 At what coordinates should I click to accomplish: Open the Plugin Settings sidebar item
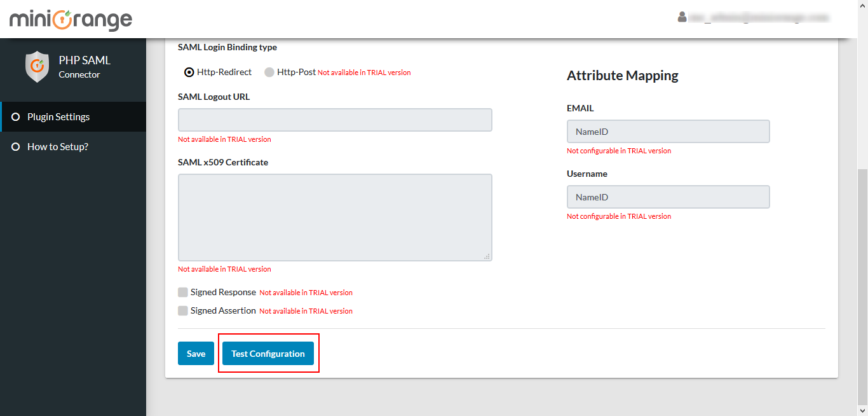click(58, 117)
